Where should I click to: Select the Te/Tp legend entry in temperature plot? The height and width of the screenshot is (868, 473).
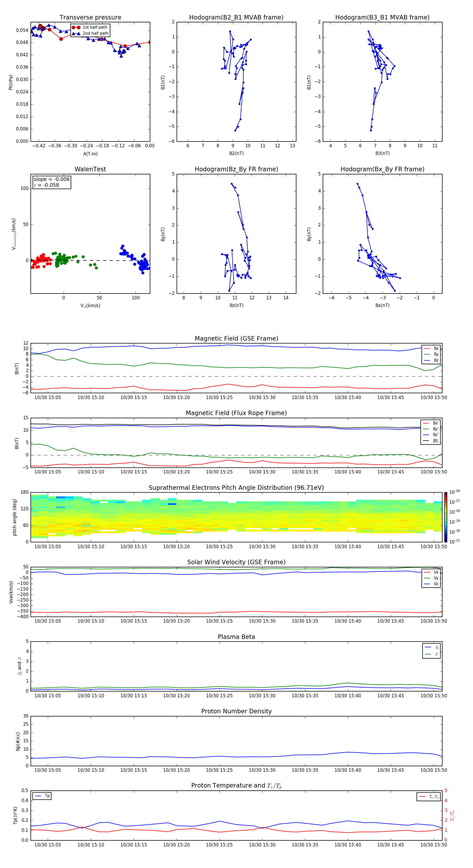(429, 796)
